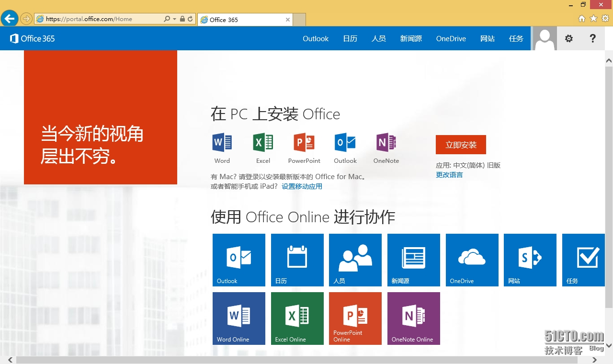Click the vertical scrollbar down arrow
613x364 pixels.
pos(609,345)
